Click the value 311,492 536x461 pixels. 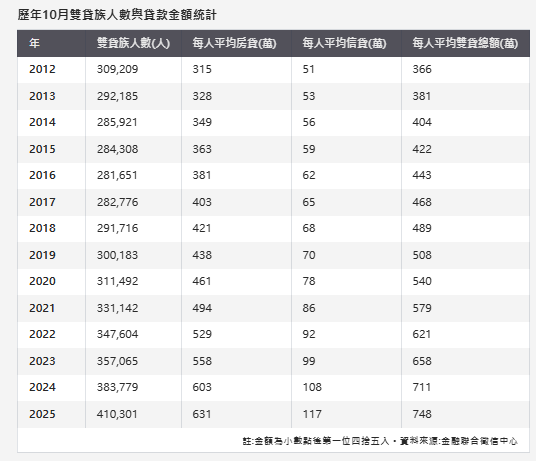[117, 281]
